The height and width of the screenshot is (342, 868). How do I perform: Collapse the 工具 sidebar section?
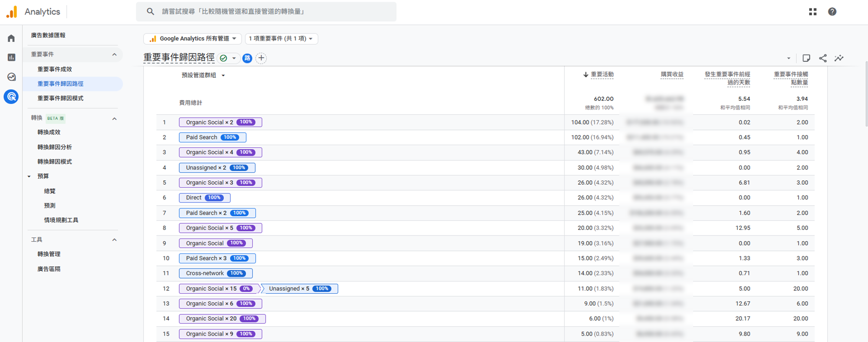115,240
